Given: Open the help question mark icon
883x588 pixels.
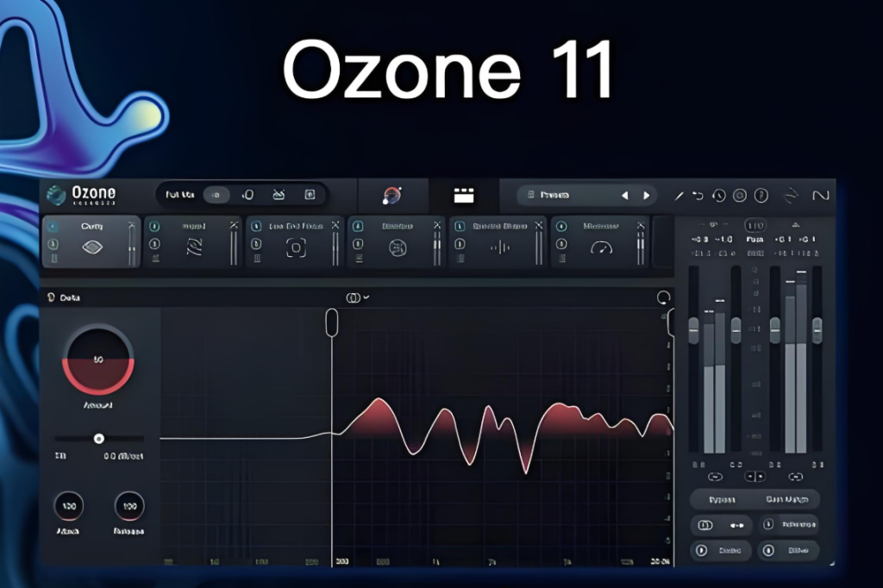Looking at the screenshot, I should coord(761,196).
